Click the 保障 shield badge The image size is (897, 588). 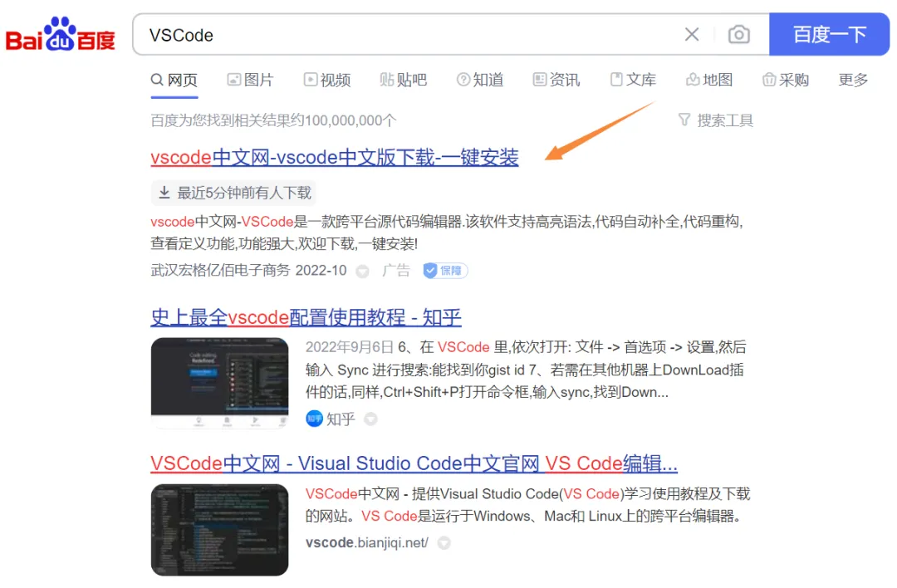tap(445, 271)
